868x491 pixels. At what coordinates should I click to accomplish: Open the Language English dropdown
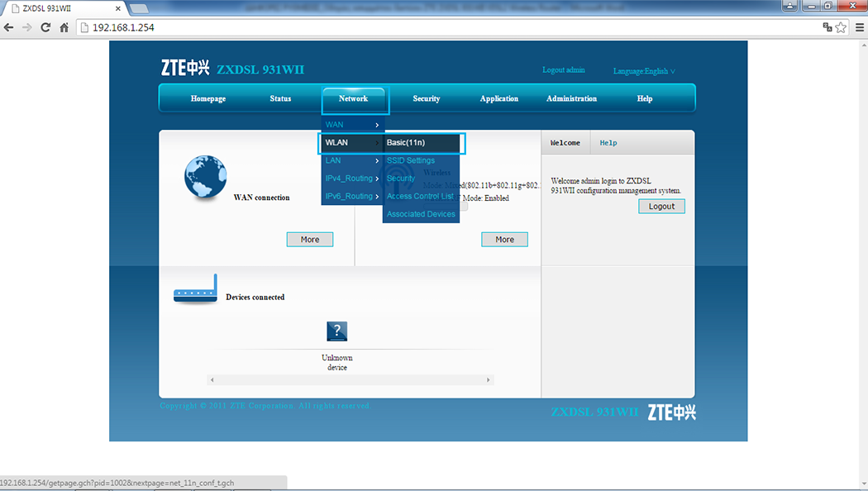tap(644, 71)
